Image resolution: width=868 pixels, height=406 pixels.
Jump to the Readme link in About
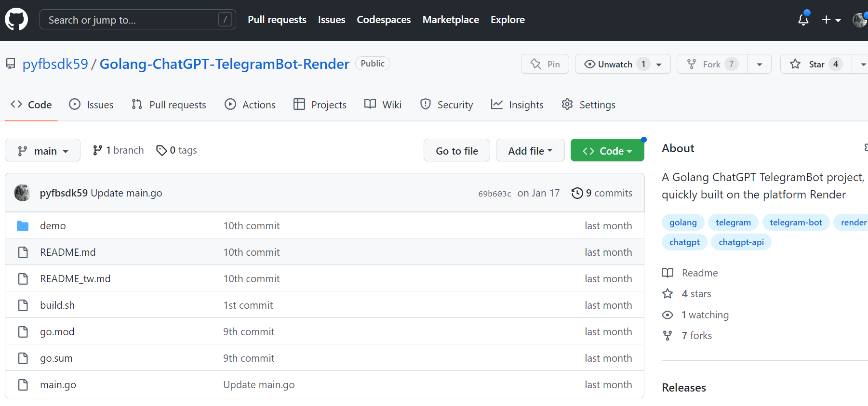tap(690, 273)
